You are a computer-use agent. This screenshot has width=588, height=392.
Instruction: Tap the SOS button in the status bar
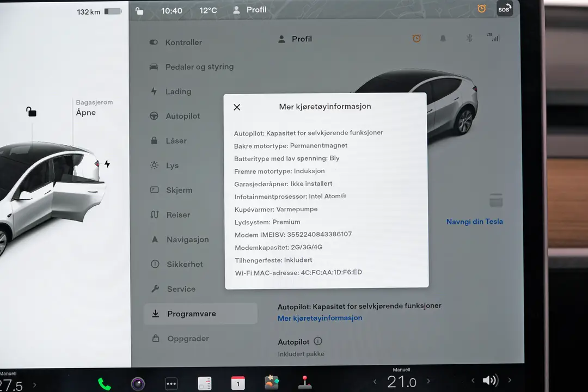point(504,8)
